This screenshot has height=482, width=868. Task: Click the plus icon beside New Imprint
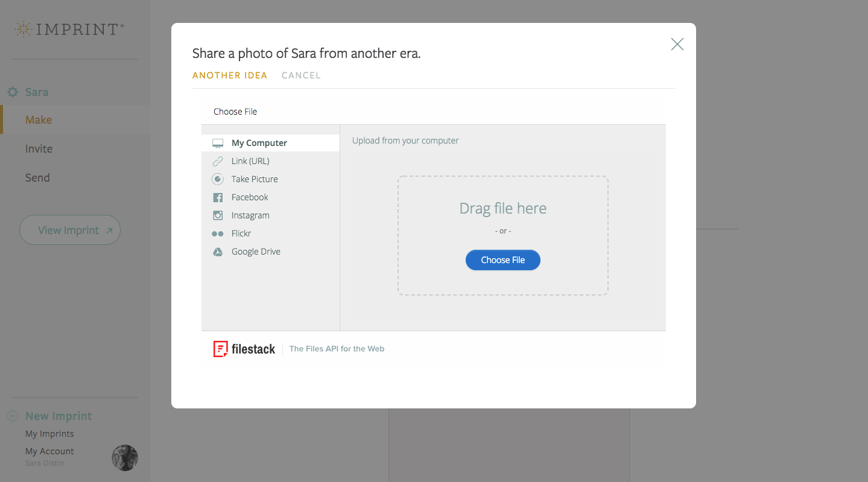click(x=12, y=416)
